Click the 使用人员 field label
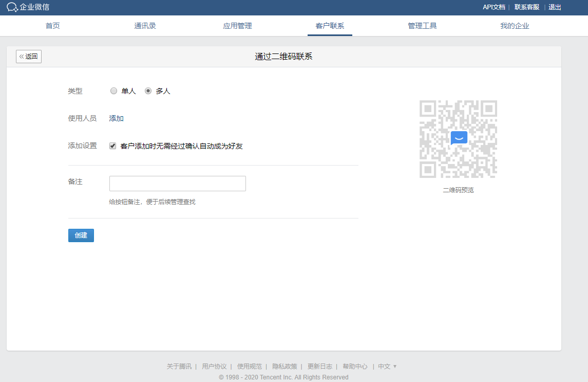588x382 pixels. (82, 118)
